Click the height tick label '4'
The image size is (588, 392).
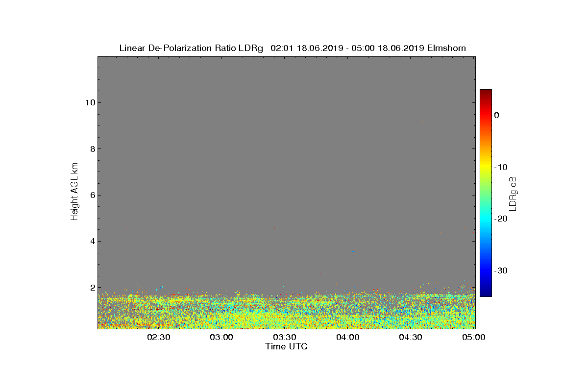pos(92,241)
